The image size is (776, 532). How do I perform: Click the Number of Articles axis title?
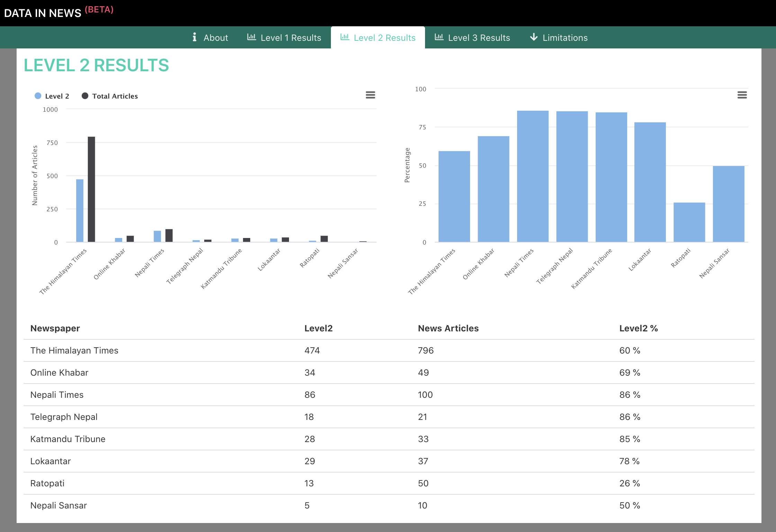(x=35, y=175)
